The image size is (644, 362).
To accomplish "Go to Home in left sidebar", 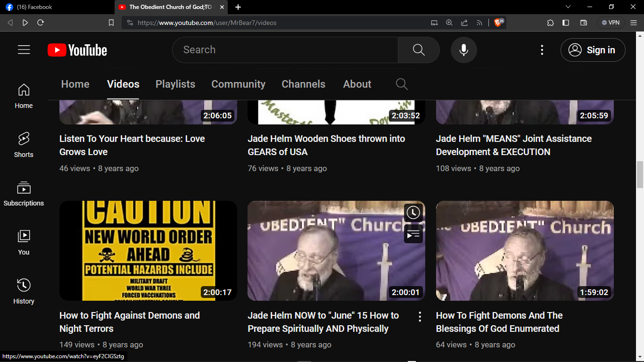I will 24,96.
